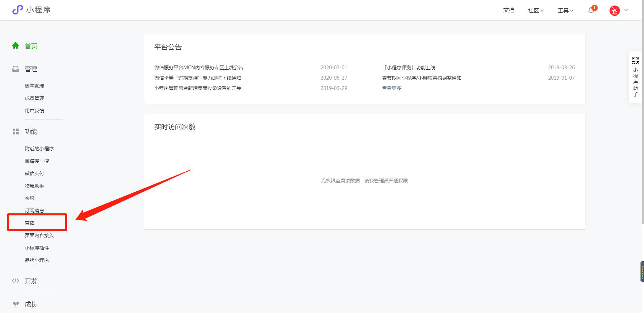This screenshot has width=644, height=313.
Task: Click the 2019-03-29 announcement date
Action: pos(334,88)
